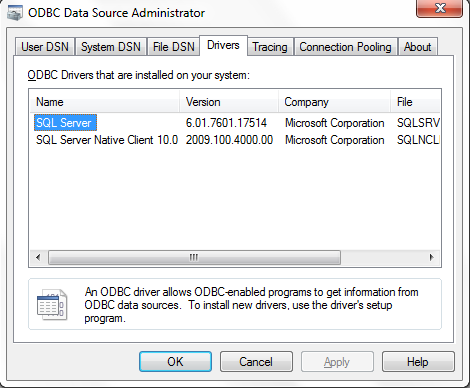The width and height of the screenshot is (470, 388).
Task: Click the Company column header
Action: 334,102
